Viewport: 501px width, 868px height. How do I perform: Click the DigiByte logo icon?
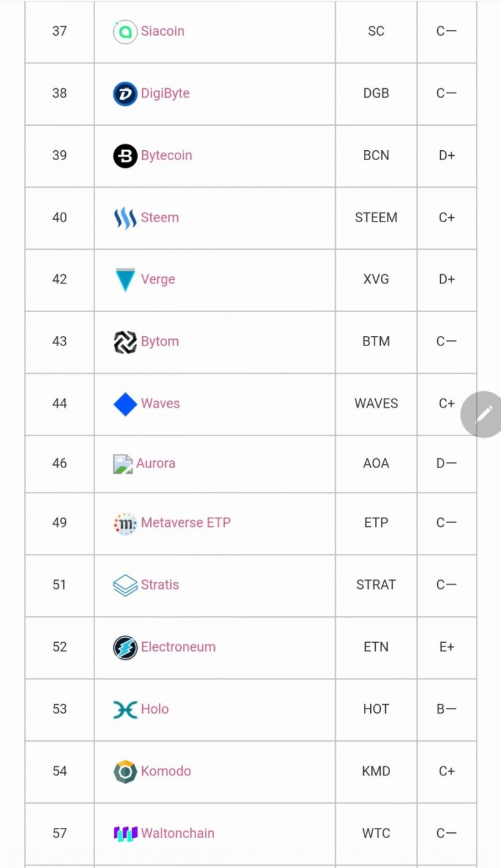coord(125,94)
